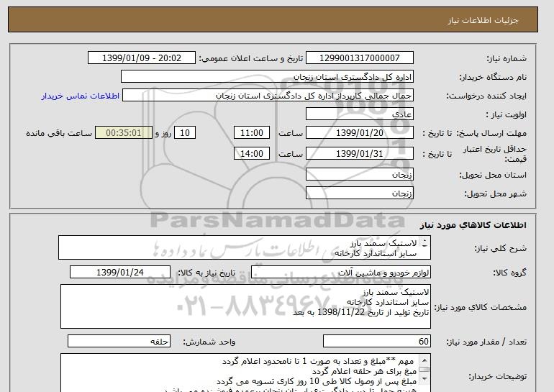Screen dimensions: 554x392
Task: Click response deadline date 1399/01/20
Action: click(x=359, y=133)
